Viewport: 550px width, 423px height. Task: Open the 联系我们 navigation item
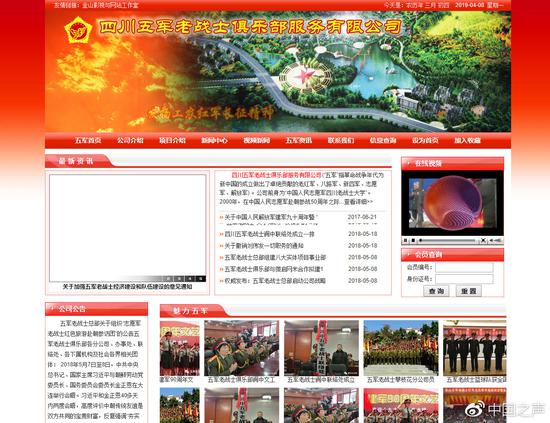click(x=341, y=140)
